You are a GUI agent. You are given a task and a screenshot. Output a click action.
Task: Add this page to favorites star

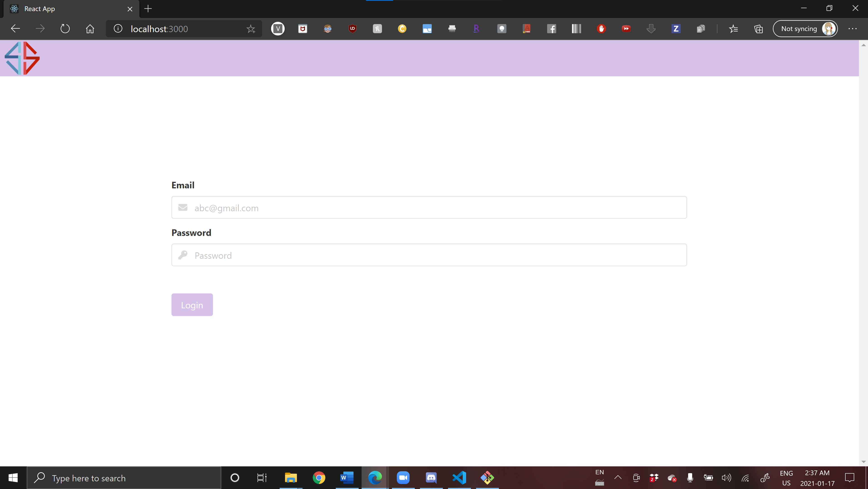[251, 29]
